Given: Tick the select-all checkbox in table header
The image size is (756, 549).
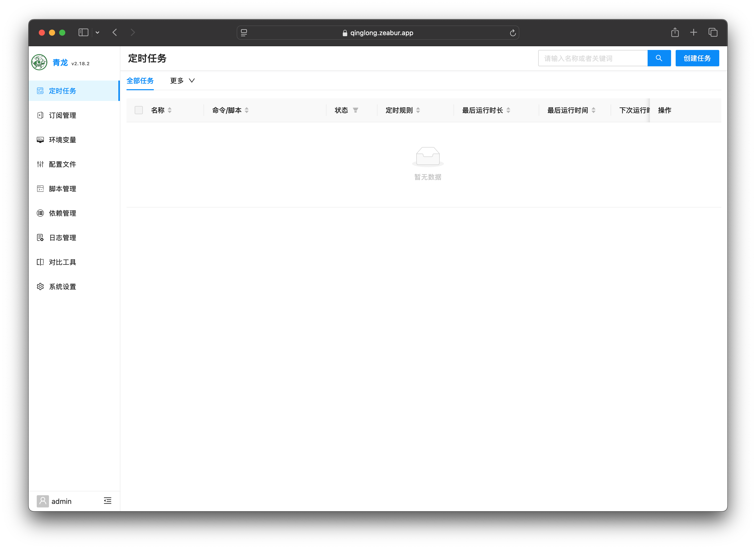Looking at the screenshot, I should (139, 110).
